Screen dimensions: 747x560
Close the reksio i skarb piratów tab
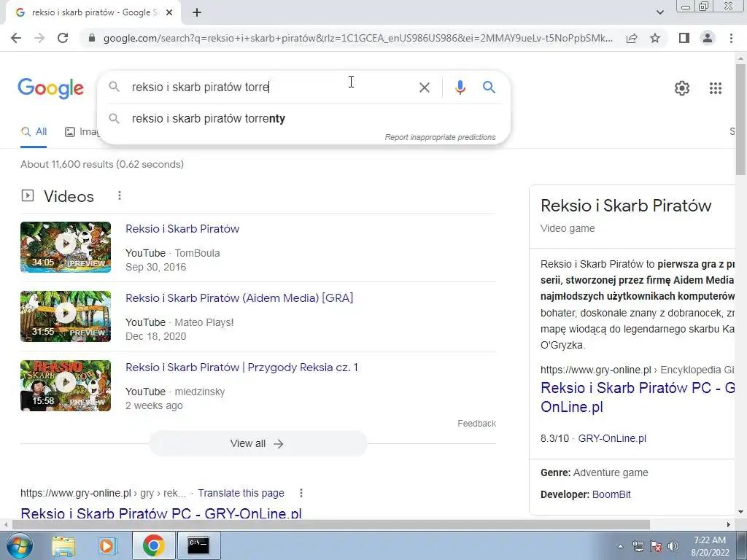169,13
